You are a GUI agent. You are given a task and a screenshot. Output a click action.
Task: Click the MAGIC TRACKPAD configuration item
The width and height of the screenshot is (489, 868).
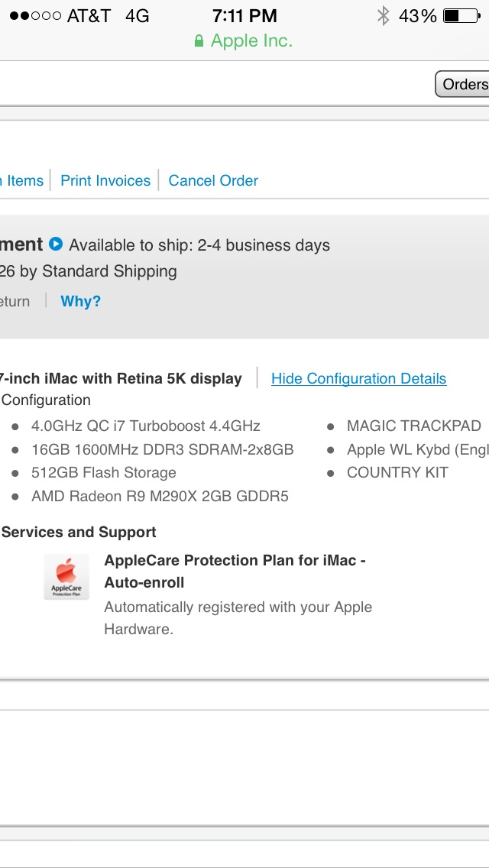pyautogui.click(x=413, y=426)
